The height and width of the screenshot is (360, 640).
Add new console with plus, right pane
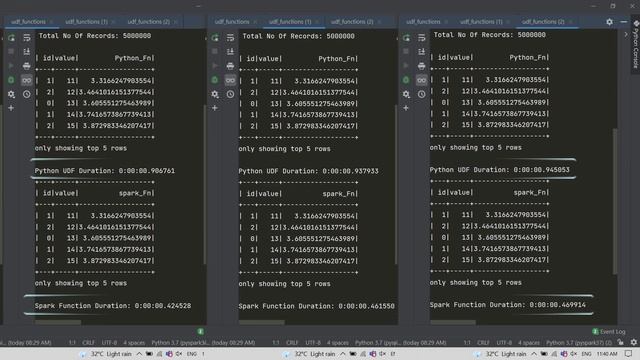pyautogui.click(x=406, y=108)
